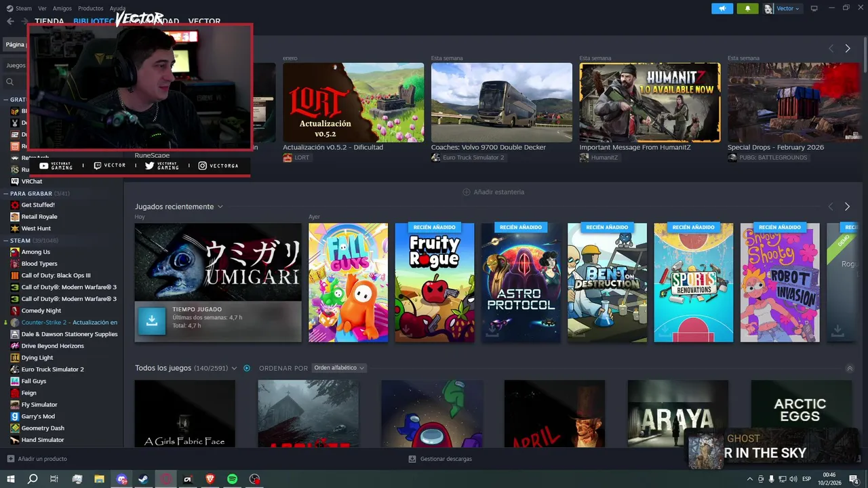
Task: Open File Explorer from the taskbar
Action: 99,479
